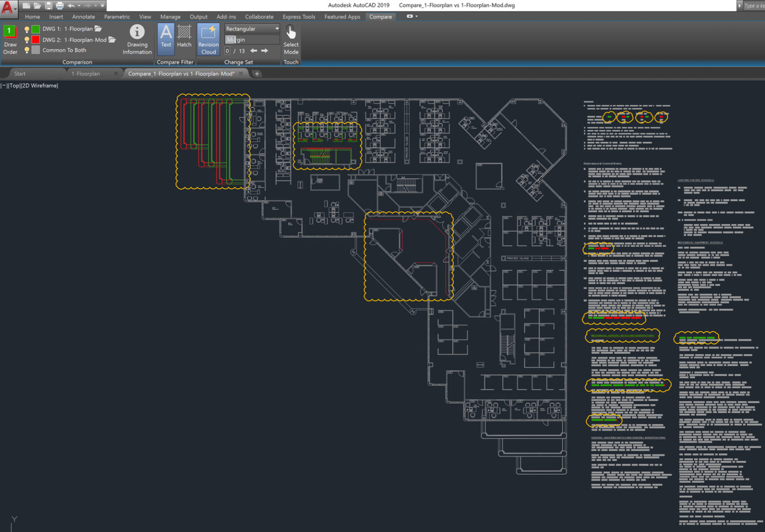Toggle the Hatch compare filter

(184, 39)
